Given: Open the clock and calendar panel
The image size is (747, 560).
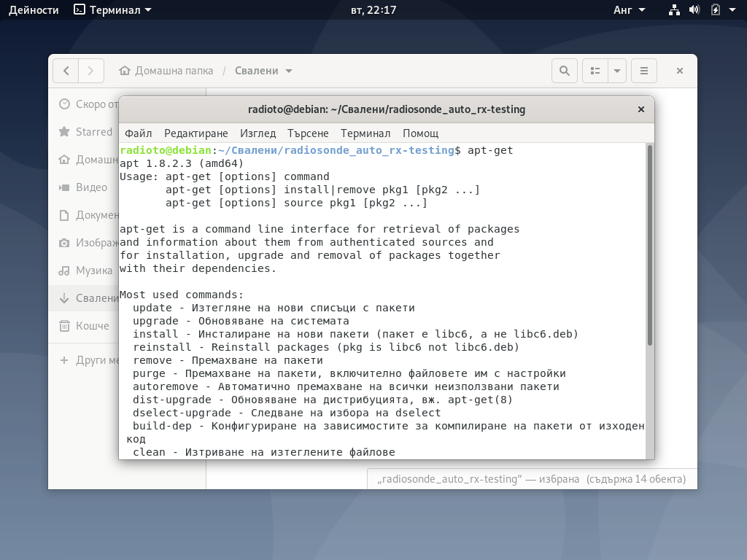Looking at the screenshot, I should [x=373, y=10].
